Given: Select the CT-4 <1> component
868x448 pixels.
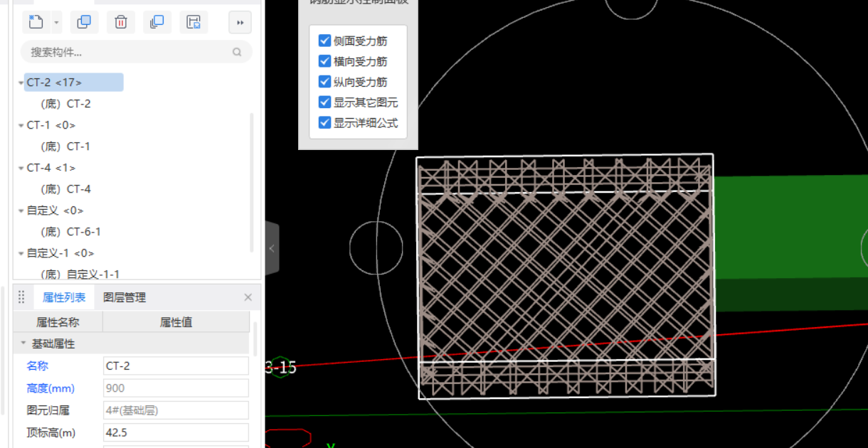Looking at the screenshot, I should click(x=51, y=168).
